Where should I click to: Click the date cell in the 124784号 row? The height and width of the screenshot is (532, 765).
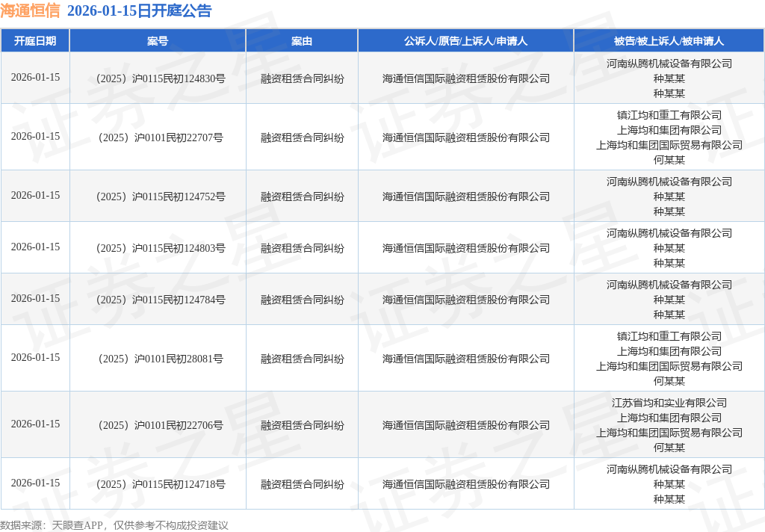[35, 298]
